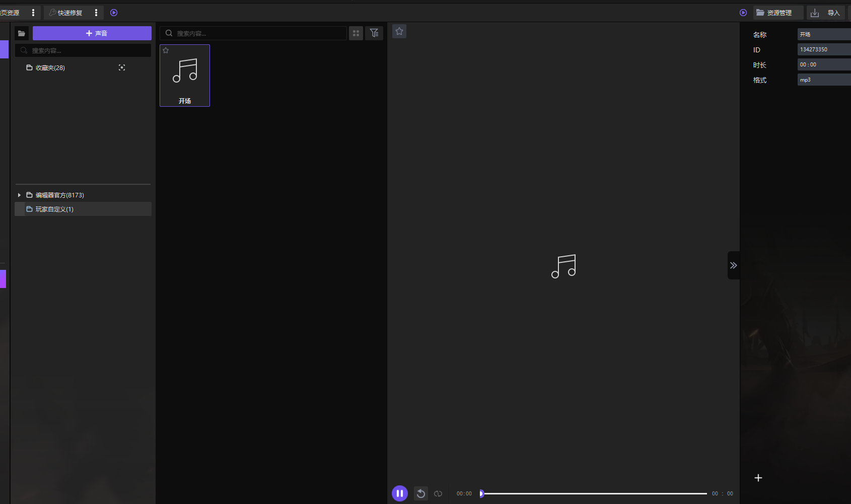Toggle the favorite star in the preview panel
Image resolution: width=851 pixels, height=504 pixels.
(399, 31)
